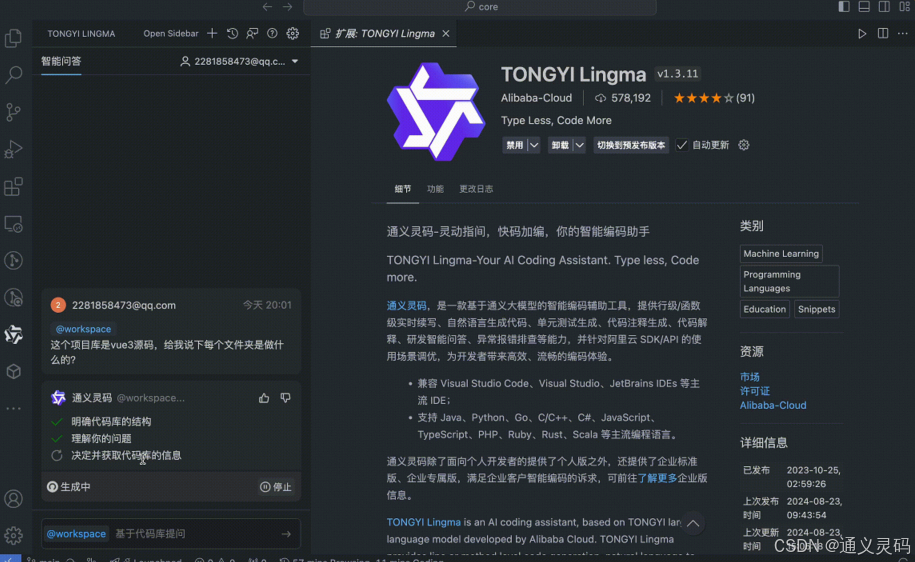915x562 pixels.
Task: Select the Machine Learning category tag
Action: pyautogui.click(x=781, y=253)
